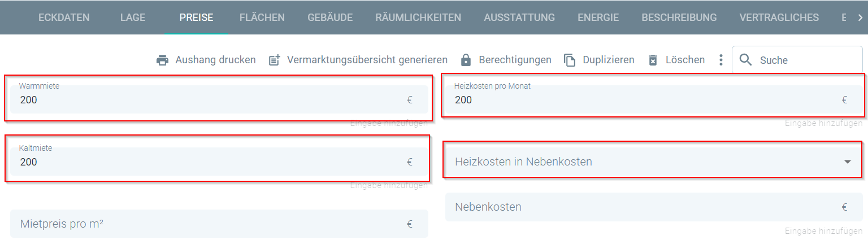The width and height of the screenshot is (868, 244).
Task: Click Eingabe hinzufügen under Nebenkosten
Action: (824, 231)
